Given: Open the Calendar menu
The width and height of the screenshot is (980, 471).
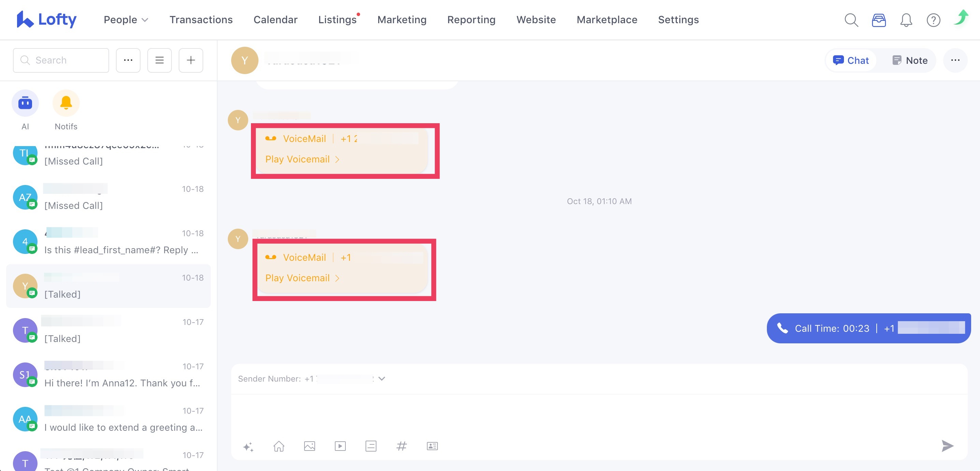Looking at the screenshot, I should [276, 19].
